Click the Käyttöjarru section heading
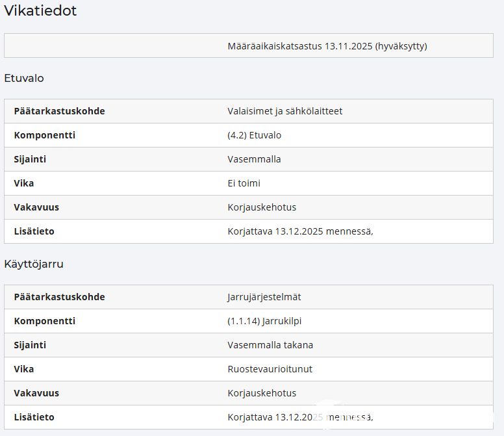504x436 pixels. click(34, 264)
